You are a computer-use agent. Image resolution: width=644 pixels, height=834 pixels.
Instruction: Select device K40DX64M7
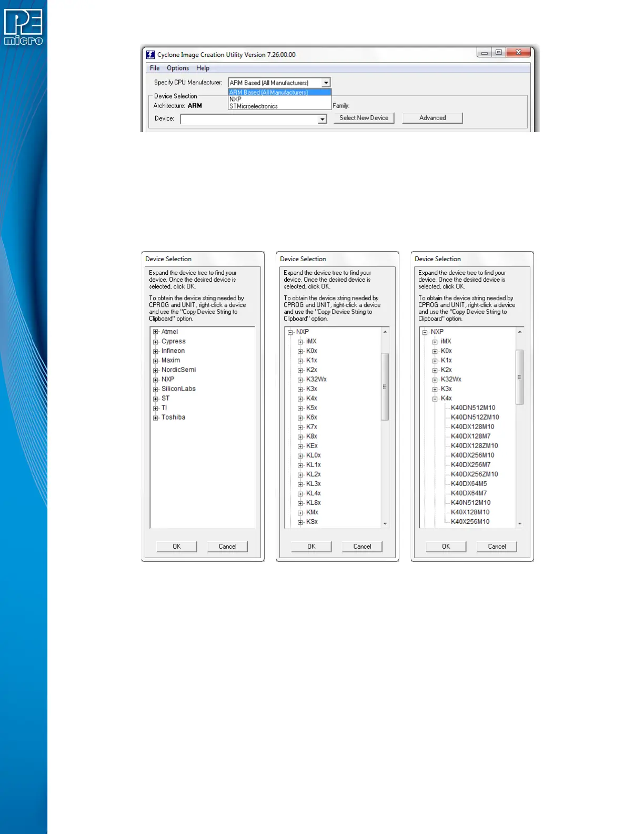pos(469,493)
